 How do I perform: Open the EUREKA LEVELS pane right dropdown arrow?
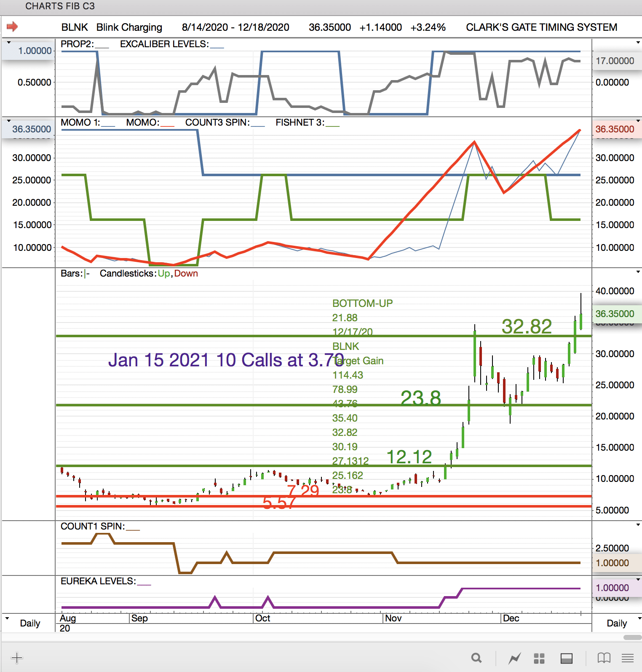pos(638,580)
